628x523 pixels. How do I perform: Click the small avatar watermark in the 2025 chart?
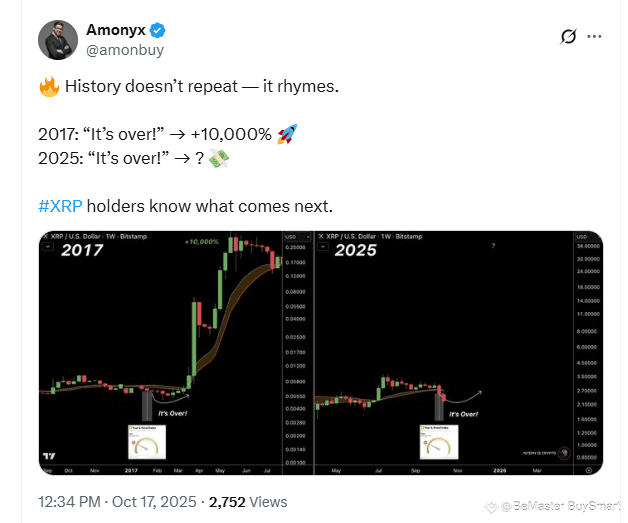565,453
